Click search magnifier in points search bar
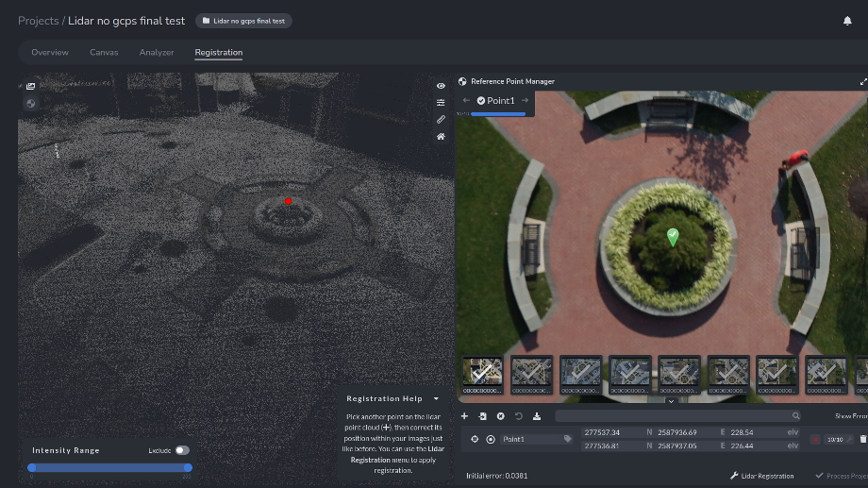 click(x=795, y=415)
